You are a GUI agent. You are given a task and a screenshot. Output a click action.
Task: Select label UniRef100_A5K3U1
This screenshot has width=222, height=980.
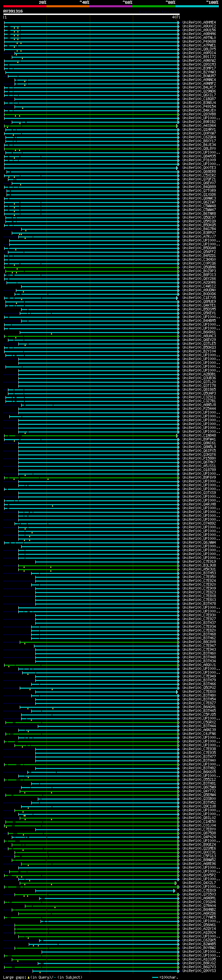(199, 569)
